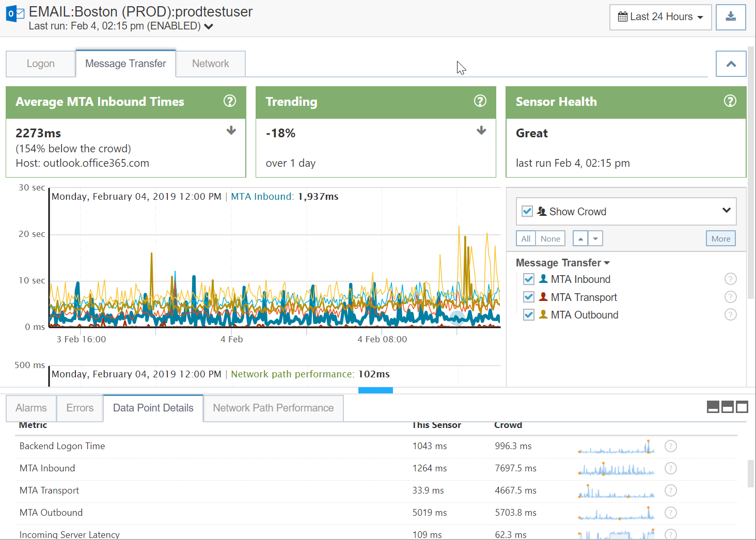The image size is (756, 540).
Task: Open help for Average MTA Inbound Times
Action: pos(230,101)
